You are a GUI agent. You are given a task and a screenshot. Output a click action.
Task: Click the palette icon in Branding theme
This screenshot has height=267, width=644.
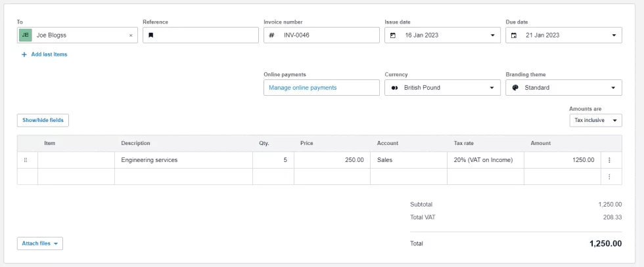pos(515,88)
